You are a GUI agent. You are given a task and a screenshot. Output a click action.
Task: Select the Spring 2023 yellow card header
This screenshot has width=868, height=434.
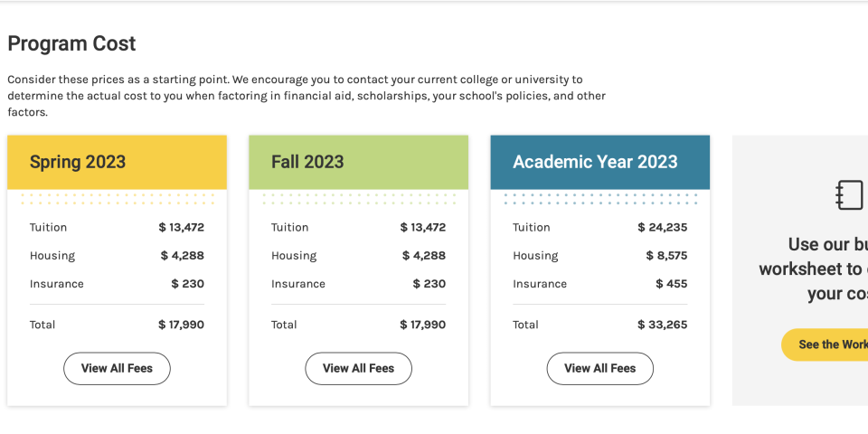click(117, 163)
